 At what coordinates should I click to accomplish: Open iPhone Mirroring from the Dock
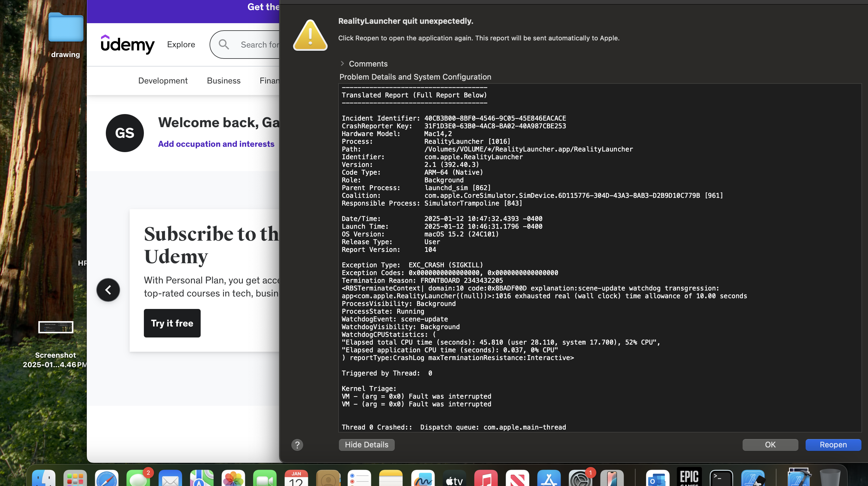pyautogui.click(x=612, y=478)
